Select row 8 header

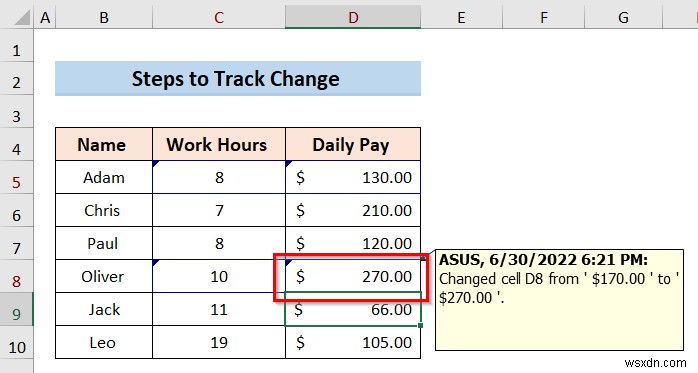click(16, 276)
